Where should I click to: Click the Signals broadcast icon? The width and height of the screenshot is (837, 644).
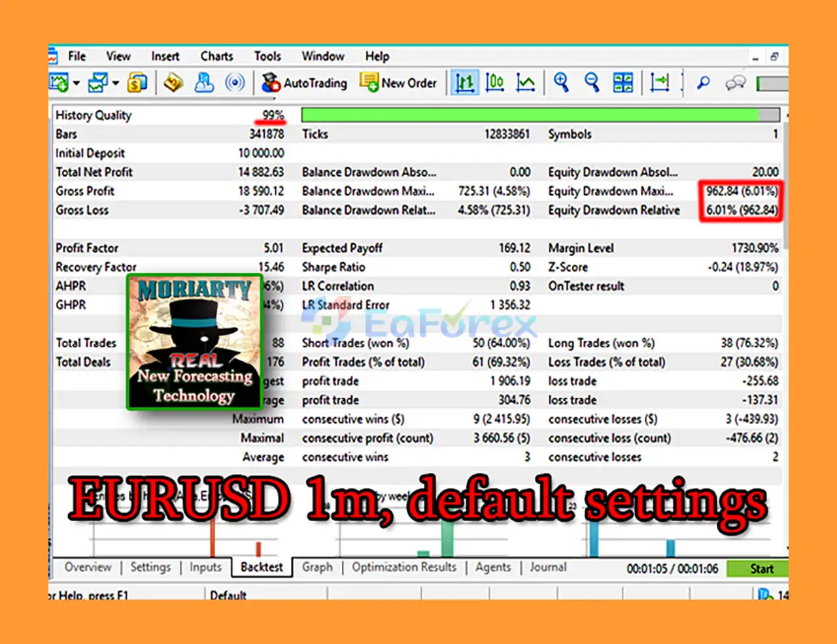click(x=235, y=83)
